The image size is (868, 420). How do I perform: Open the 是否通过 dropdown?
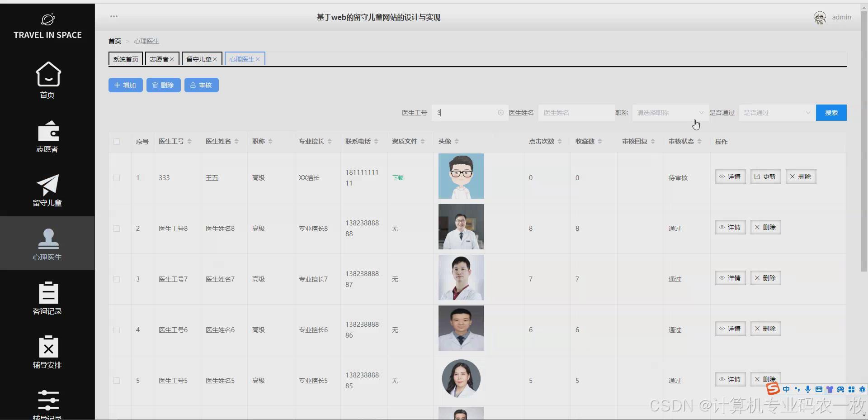coord(777,113)
